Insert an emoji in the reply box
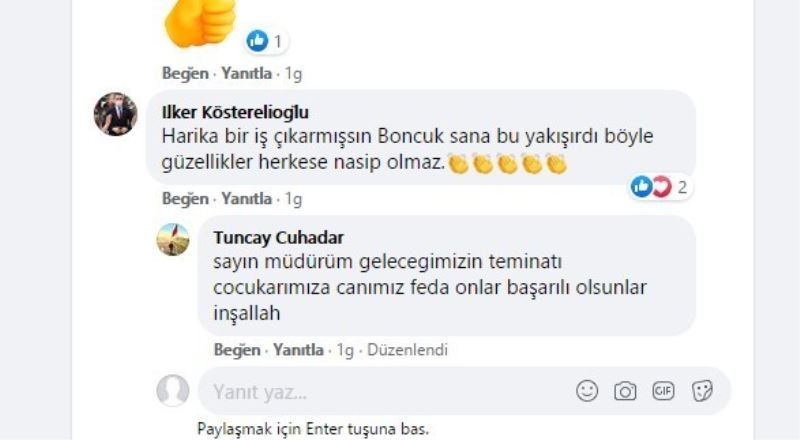Screen dimensions: 800x440 pyautogui.click(x=587, y=391)
